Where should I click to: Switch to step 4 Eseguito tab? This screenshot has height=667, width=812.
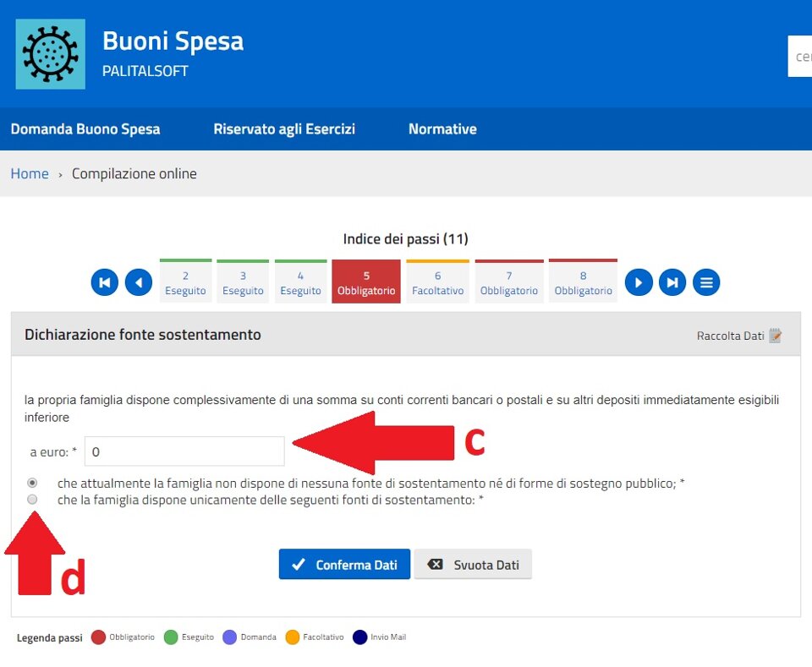[300, 282]
